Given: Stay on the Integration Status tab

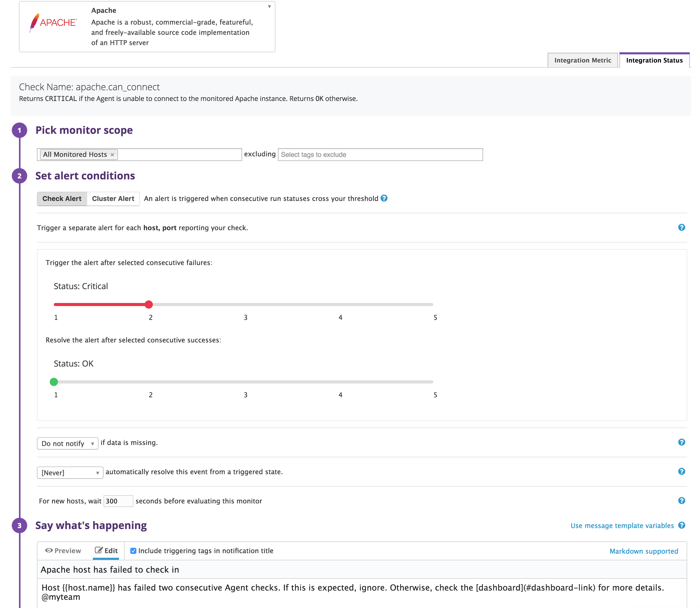Looking at the screenshot, I should [x=654, y=60].
